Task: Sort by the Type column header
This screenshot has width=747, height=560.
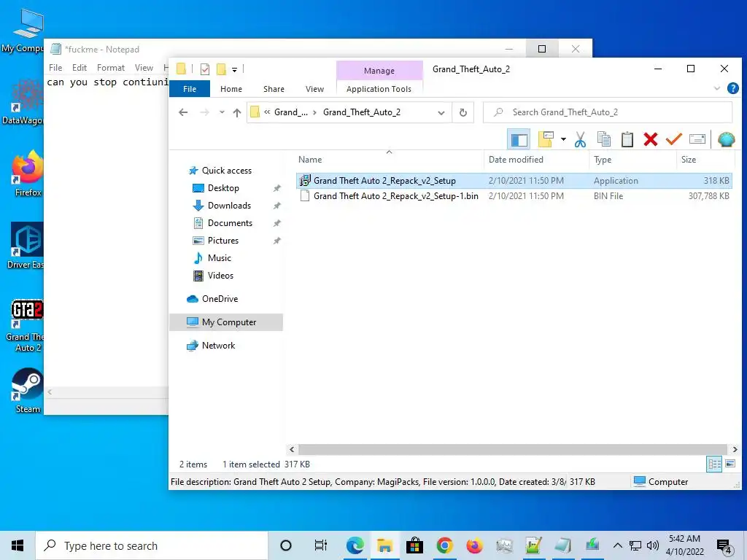Action: (x=632, y=160)
